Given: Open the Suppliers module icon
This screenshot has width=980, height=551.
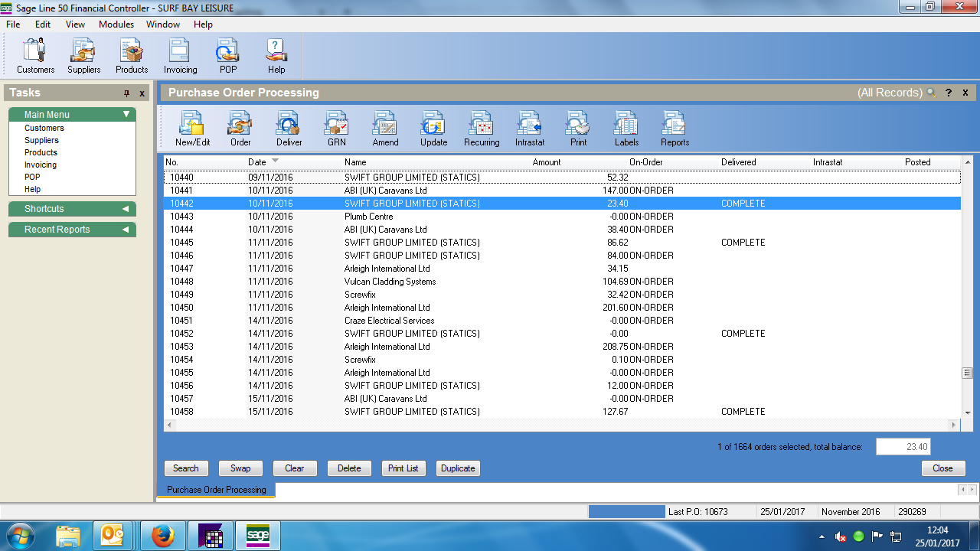Looking at the screenshot, I should click(x=83, y=55).
